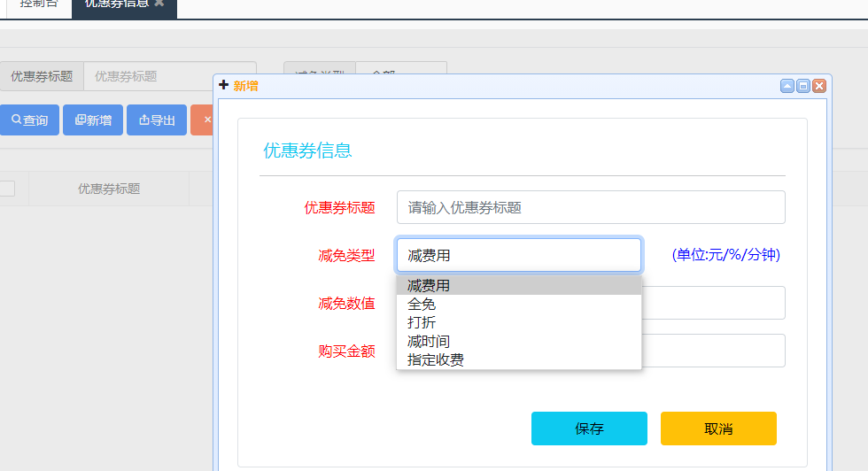Choose 全免 from the dropdown list
The image size is (868, 471).
click(519, 304)
